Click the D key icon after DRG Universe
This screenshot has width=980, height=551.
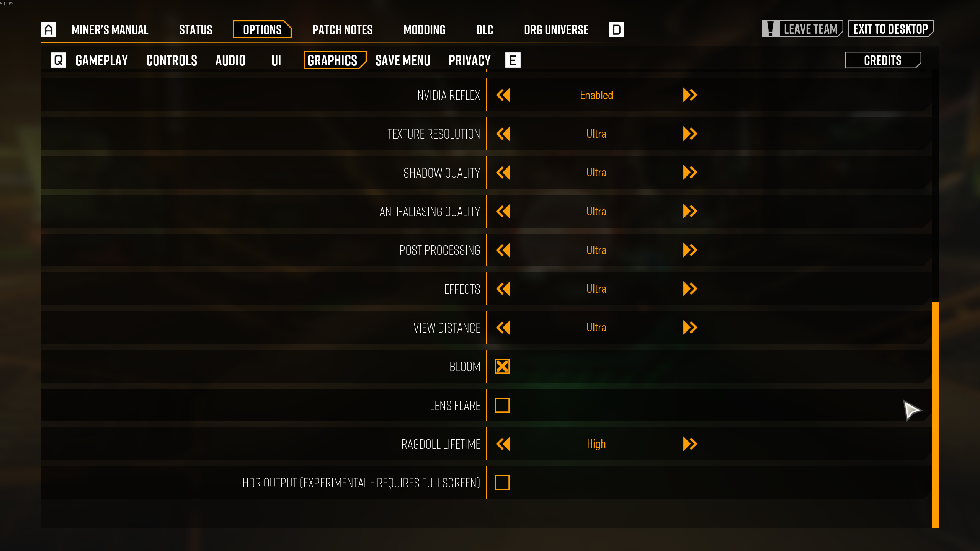[616, 29]
